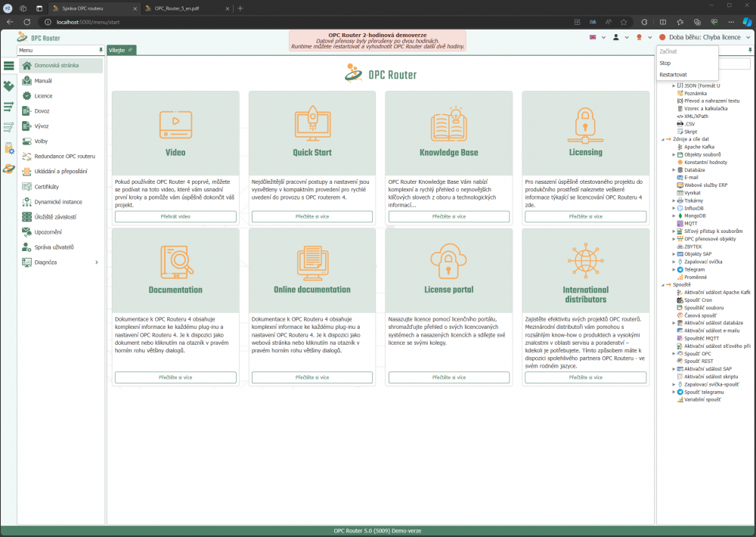Click the browser back arrow
The image size is (756, 537).
[x=10, y=22]
